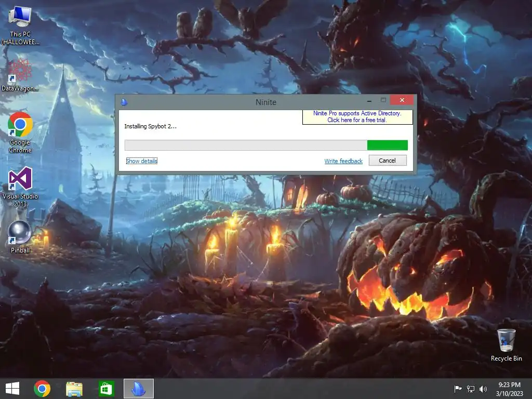Select the Pinball desktop shortcut
The image size is (532, 399).
point(20,237)
